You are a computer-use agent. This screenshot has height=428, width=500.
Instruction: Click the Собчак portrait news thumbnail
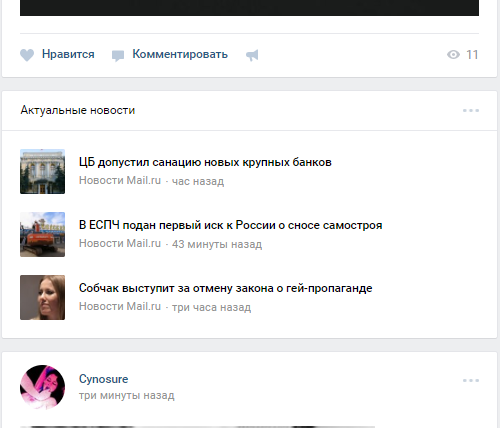42,297
